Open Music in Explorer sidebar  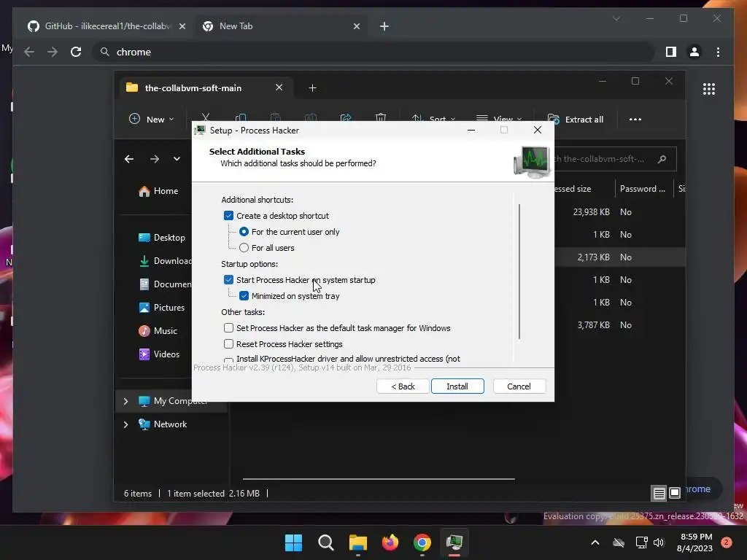[158, 331]
